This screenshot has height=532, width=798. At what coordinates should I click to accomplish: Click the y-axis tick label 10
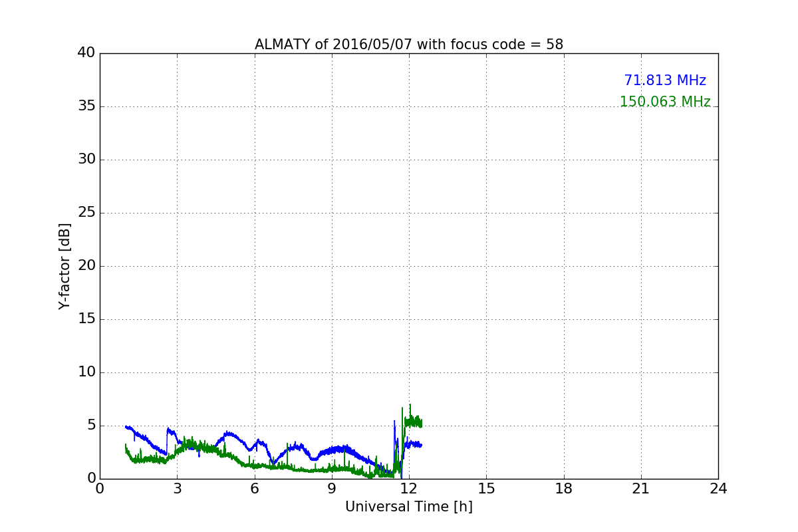point(86,372)
